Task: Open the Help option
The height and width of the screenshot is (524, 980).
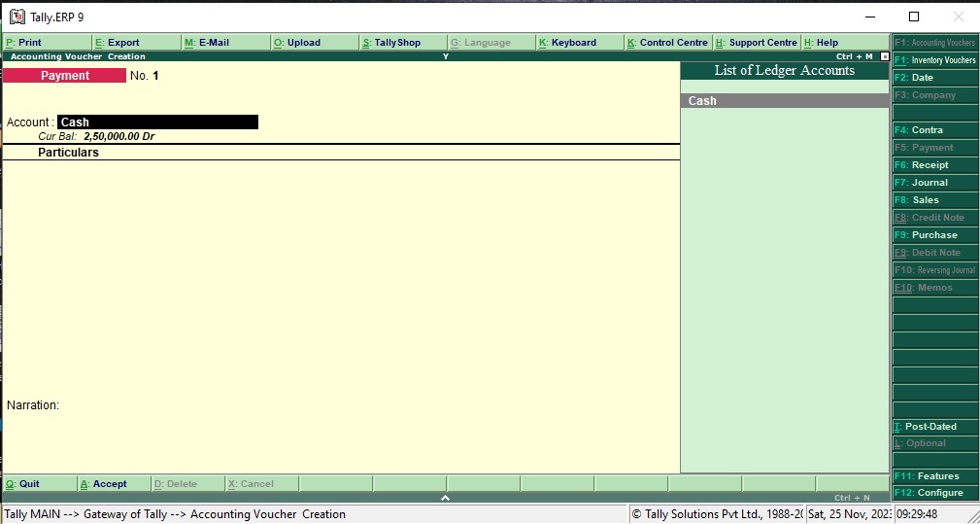Action: click(x=845, y=43)
